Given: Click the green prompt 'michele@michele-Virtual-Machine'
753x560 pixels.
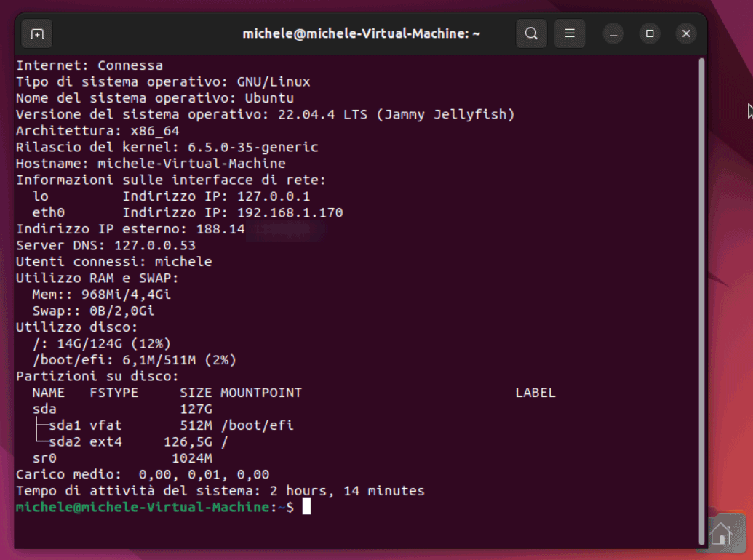Looking at the screenshot, I should [x=143, y=507].
